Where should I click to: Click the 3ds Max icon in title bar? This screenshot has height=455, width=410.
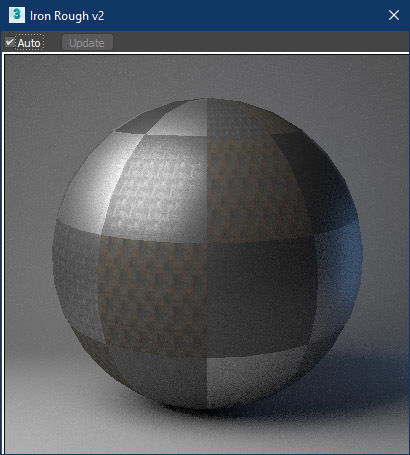point(17,15)
